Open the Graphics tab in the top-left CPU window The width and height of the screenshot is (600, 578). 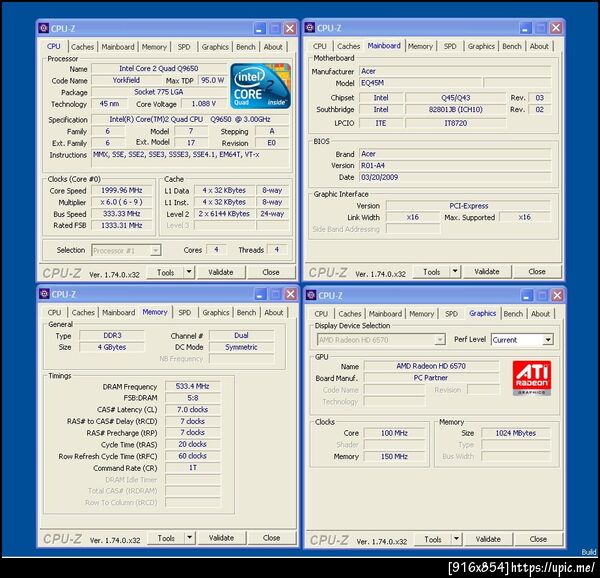tap(215, 47)
